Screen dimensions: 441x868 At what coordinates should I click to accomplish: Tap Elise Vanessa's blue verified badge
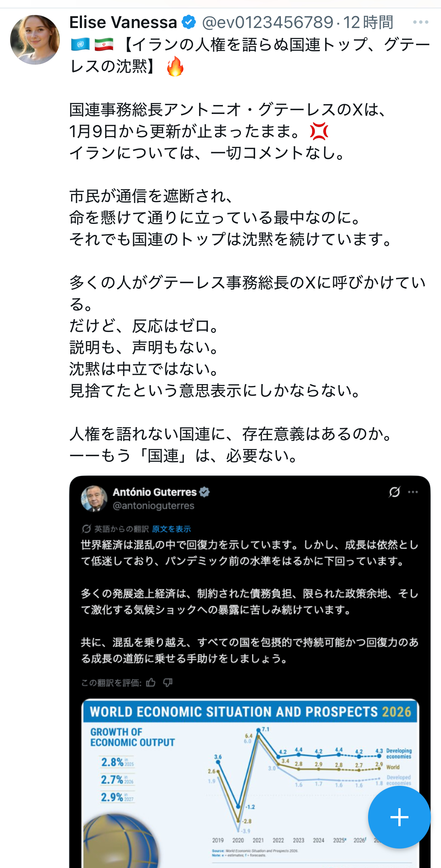(189, 22)
